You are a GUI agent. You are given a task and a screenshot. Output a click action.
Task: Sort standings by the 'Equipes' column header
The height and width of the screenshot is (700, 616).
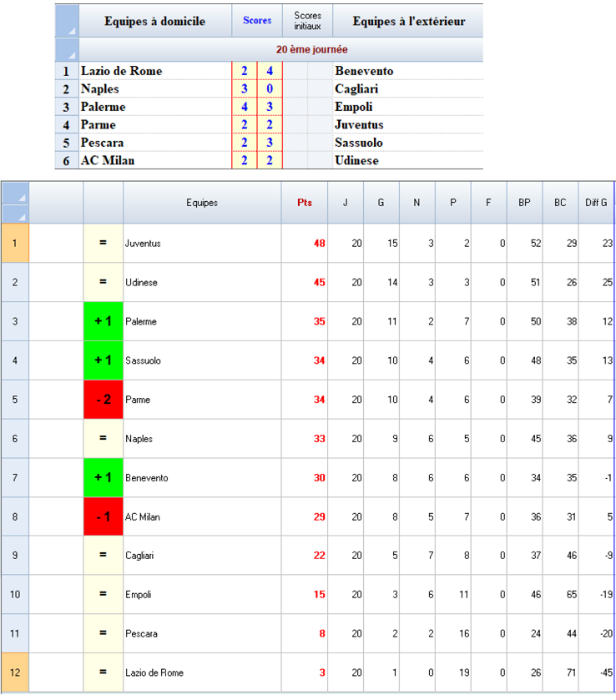[x=202, y=202]
